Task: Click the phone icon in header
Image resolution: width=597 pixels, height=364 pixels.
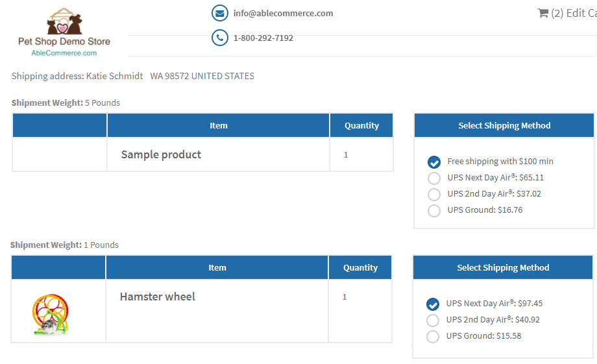Action: [220, 38]
